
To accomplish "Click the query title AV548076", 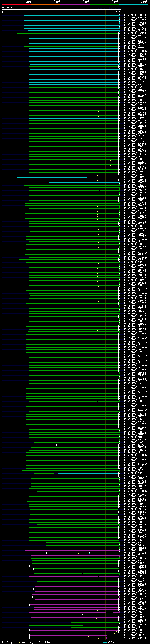I will point(9,7).
